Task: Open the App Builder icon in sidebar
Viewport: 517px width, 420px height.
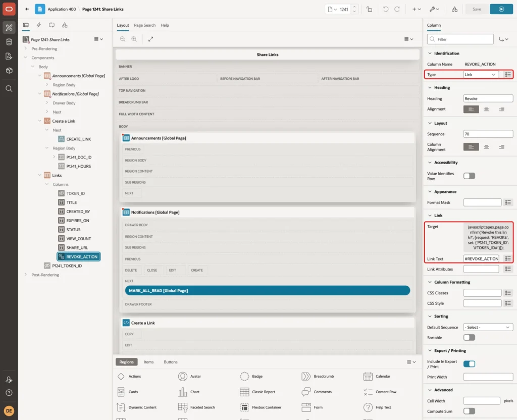Action: (x=9, y=27)
